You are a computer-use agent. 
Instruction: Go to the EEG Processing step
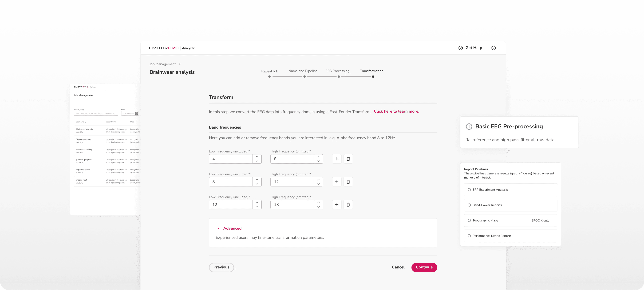pyautogui.click(x=337, y=71)
